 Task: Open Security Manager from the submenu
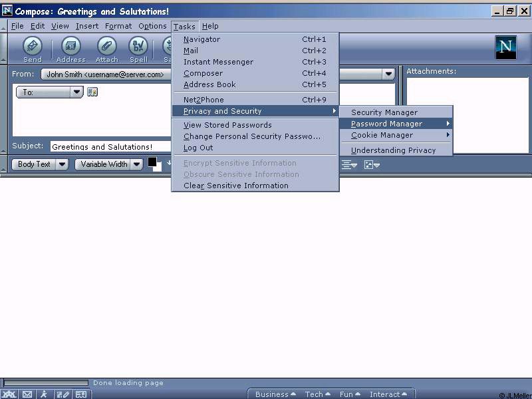[396, 112]
